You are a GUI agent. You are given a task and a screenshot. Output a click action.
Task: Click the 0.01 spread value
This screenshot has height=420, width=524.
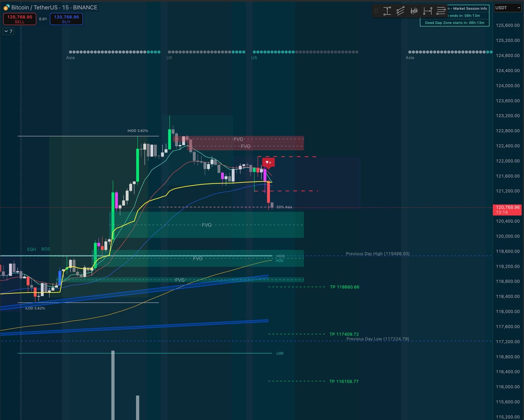43,19
